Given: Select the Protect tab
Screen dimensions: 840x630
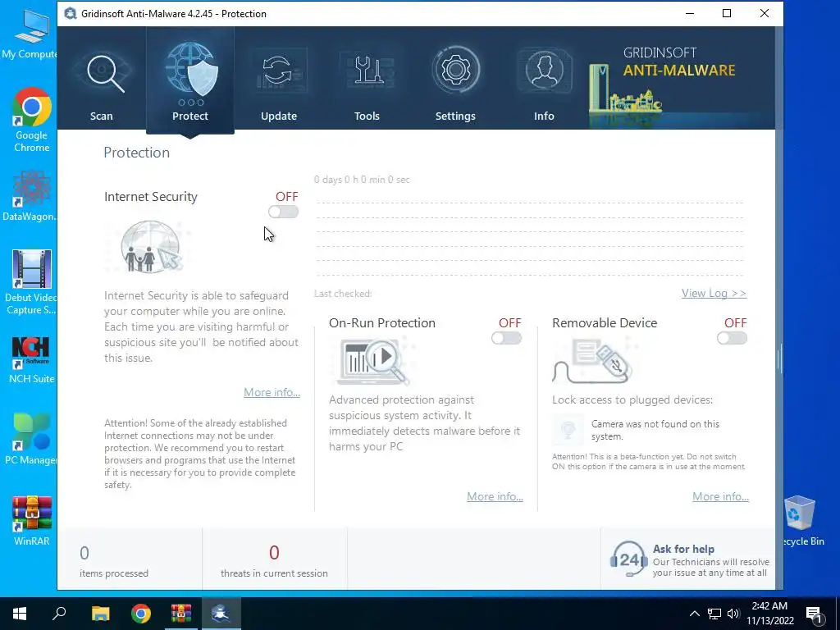Looking at the screenshot, I should coord(190,81).
